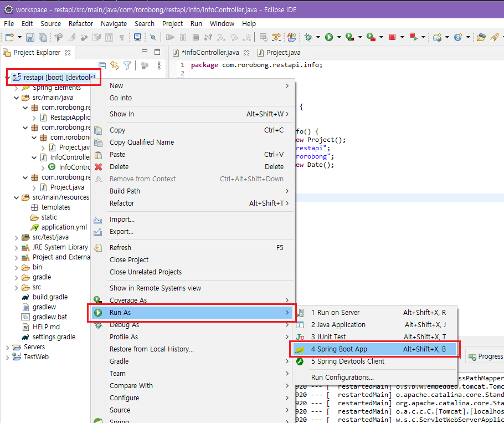Viewport: 504px width, 423px height.
Task: Click the Project Explorer filter icon
Action: pos(127,66)
